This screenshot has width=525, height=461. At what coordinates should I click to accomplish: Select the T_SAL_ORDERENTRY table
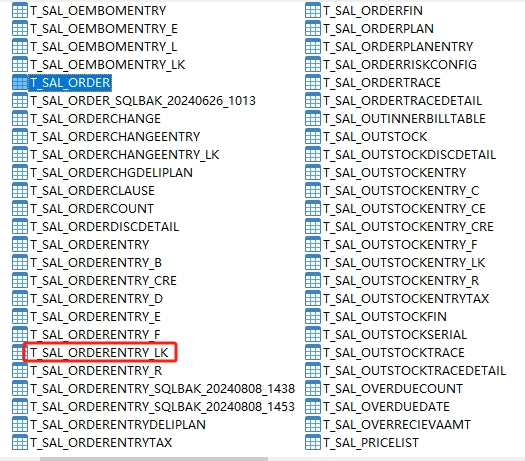click(x=89, y=245)
